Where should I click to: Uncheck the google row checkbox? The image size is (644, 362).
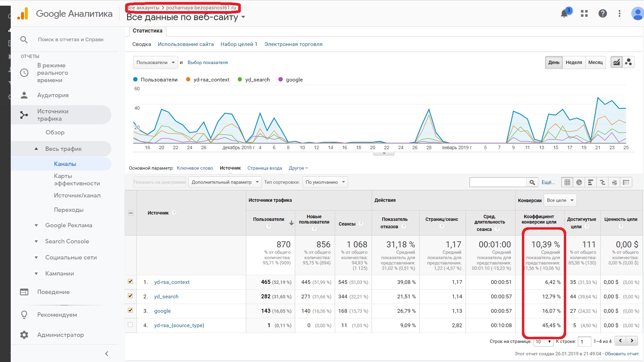point(130,310)
